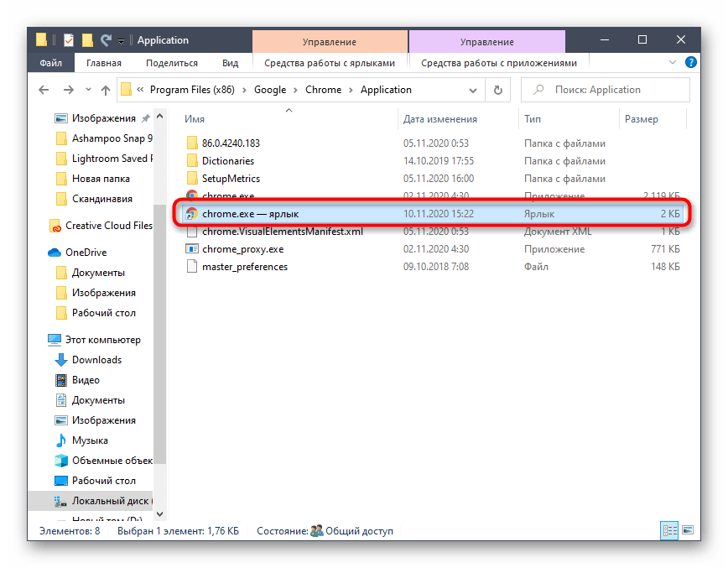Select the chrome_proxy.exe application icon
This screenshot has height=568, width=728.
(x=192, y=249)
